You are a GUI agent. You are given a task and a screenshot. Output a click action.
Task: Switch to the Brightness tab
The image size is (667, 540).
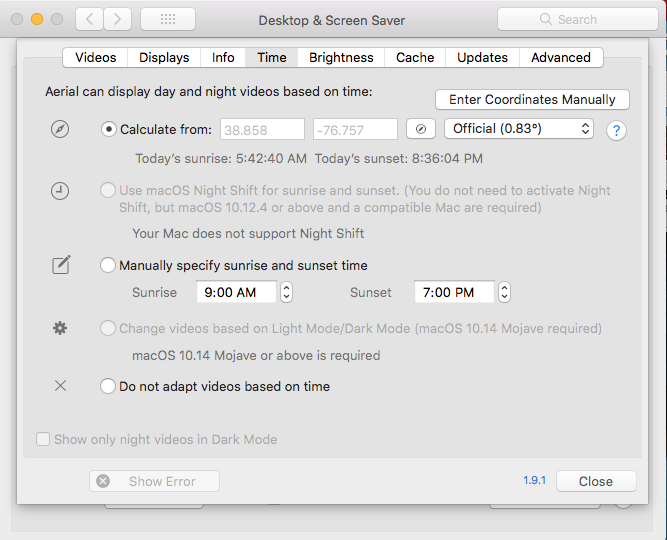pyautogui.click(x=341, y=57)
